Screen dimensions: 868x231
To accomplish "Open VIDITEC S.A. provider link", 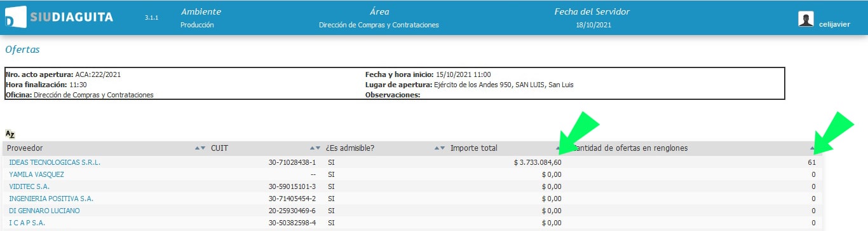I will click(x=29, y=186).
